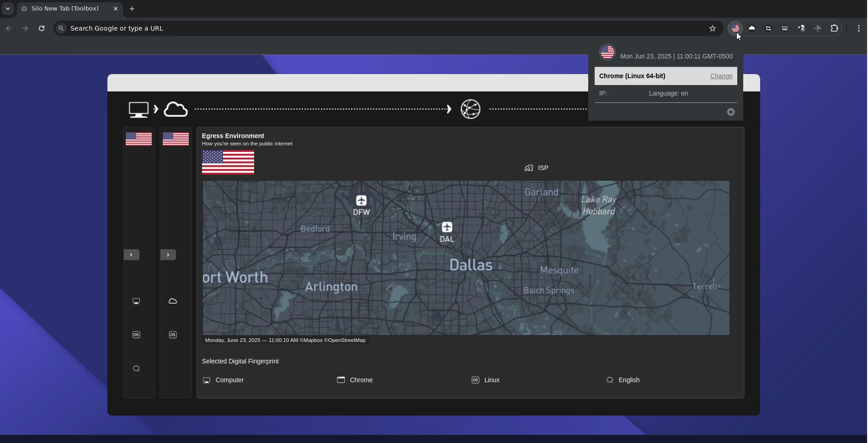Click Balch Springs label on the map
The height and width of the screenshot is (443, 868).
pos(549,290)
